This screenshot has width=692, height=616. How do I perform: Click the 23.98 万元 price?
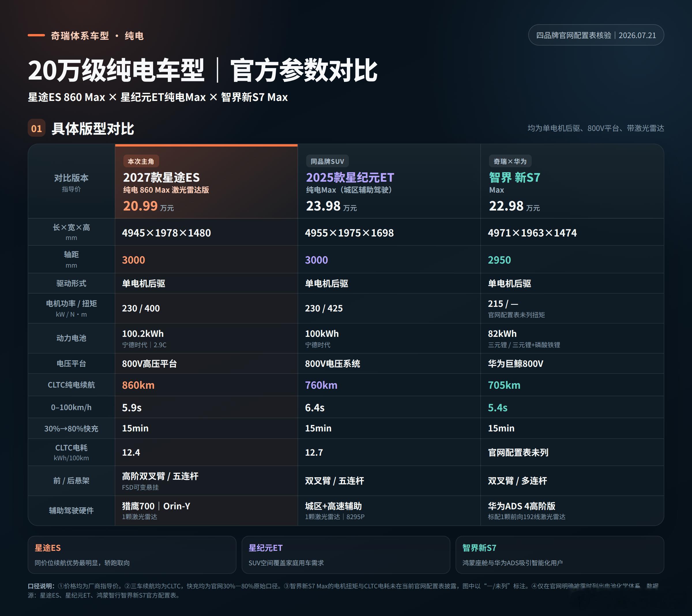(332, 206)
